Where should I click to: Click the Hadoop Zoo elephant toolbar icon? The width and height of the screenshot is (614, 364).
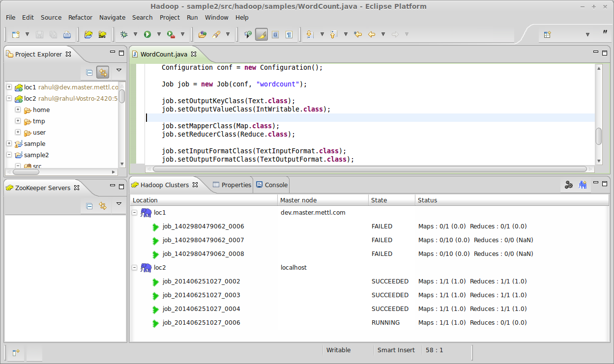coord(102,34)
